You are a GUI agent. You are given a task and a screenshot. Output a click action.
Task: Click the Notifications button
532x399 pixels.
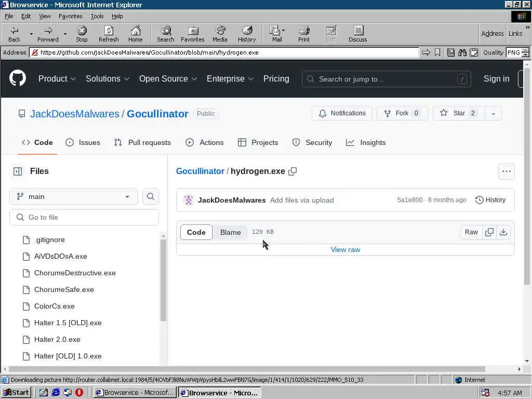click(x=342, y=113)
